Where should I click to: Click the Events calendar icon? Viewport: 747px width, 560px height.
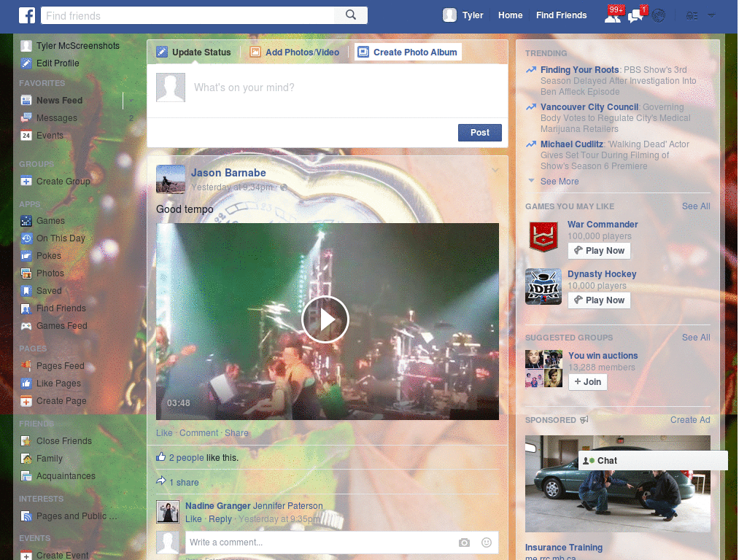point(26,135)
